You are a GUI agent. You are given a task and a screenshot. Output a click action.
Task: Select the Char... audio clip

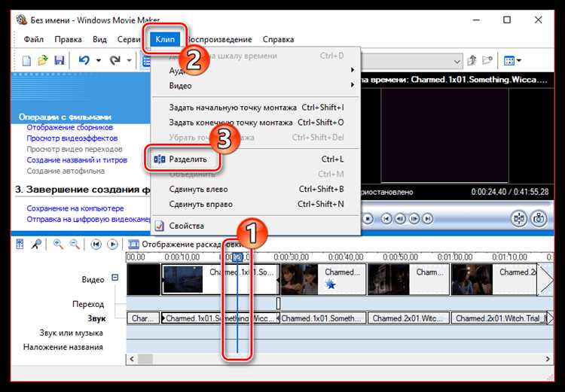[143, 318]
